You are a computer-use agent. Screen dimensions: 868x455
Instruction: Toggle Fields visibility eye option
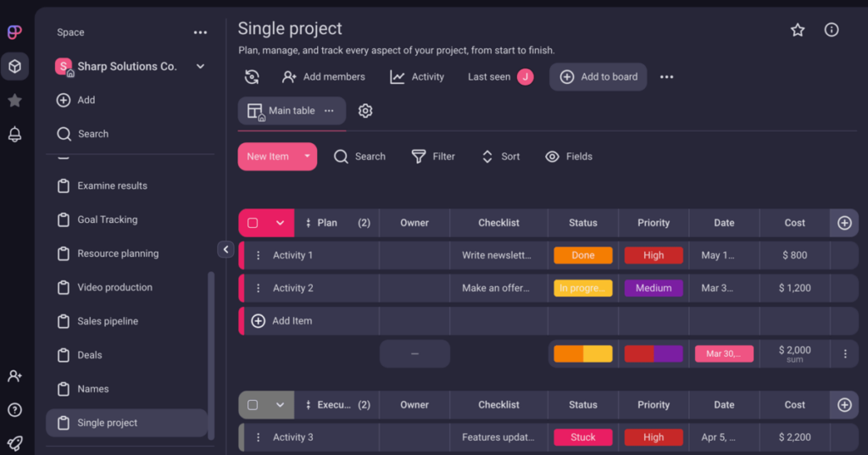point(569,157)
